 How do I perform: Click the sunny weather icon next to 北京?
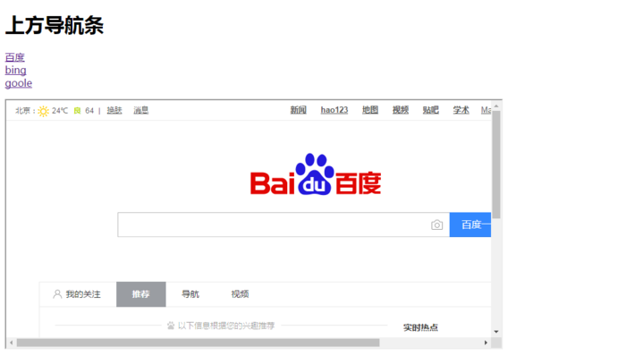point(43,111)
